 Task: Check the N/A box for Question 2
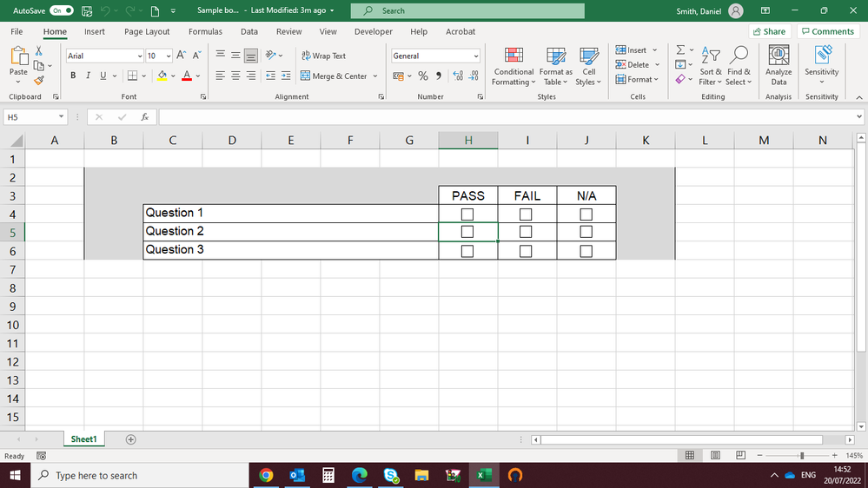(586, 232)
